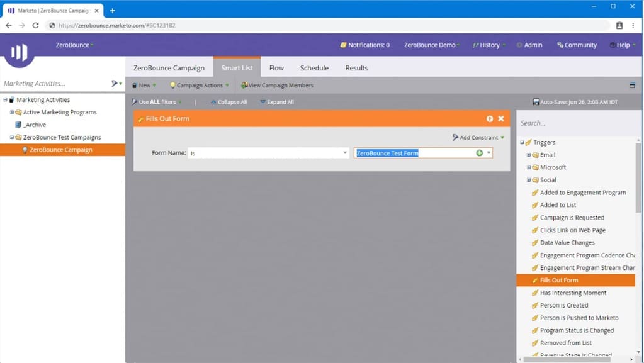Collapse the Marketing Activities tree root
The image size is (644, 363).
point(5,100)
